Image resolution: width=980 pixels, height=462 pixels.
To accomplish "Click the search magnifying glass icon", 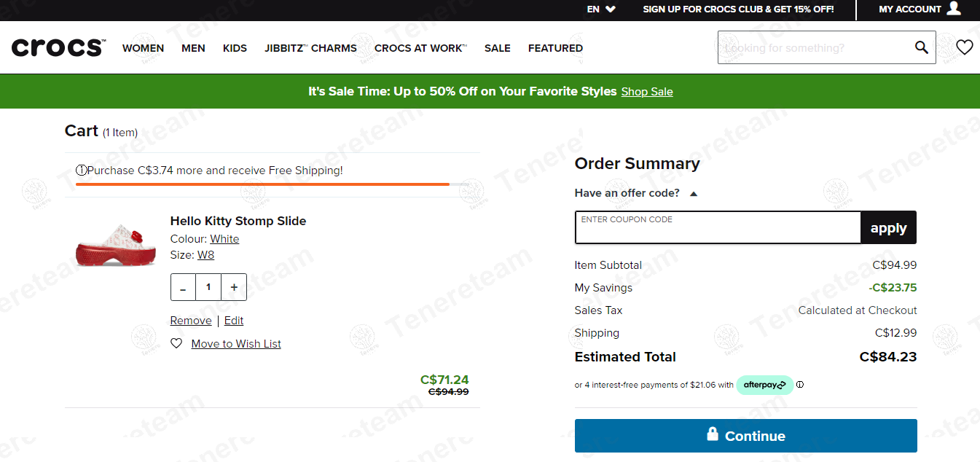I will 920,47.
